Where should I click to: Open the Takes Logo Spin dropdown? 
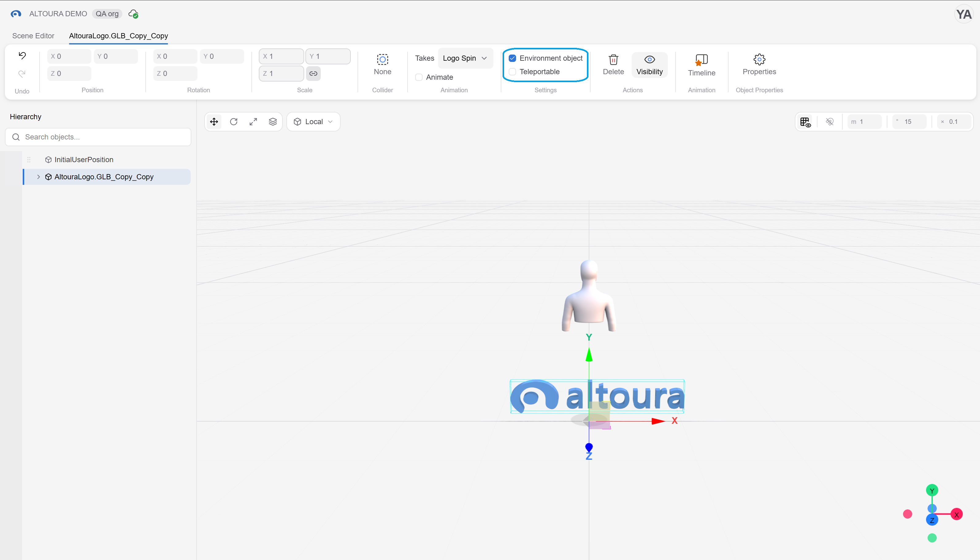point(465,59)
